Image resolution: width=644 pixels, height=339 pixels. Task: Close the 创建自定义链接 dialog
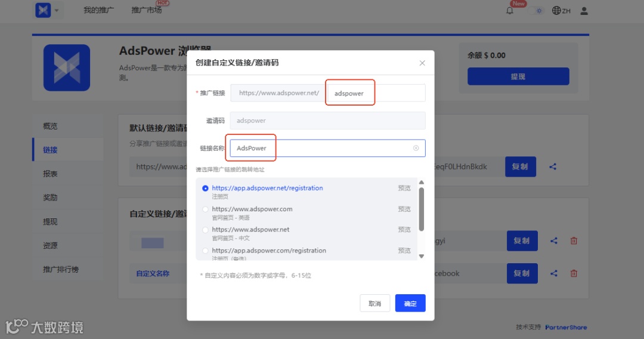(422, 63)
